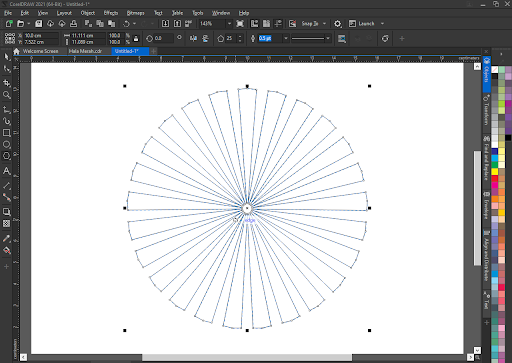Click the Mirror vertically icon
The width and height of the screenshot is (512, 363).
tap(205, 39)
